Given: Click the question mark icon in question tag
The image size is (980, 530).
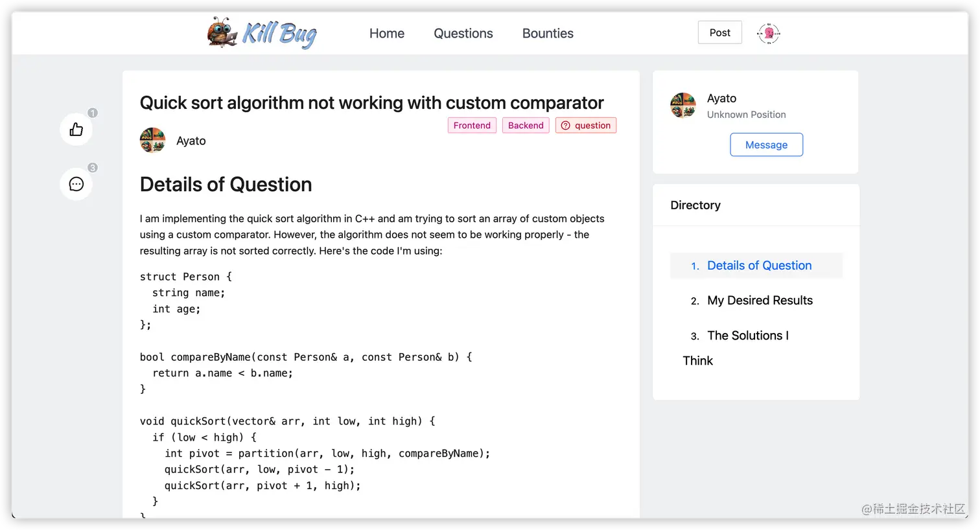Looking at the screenshot, I should coord(566,126).
